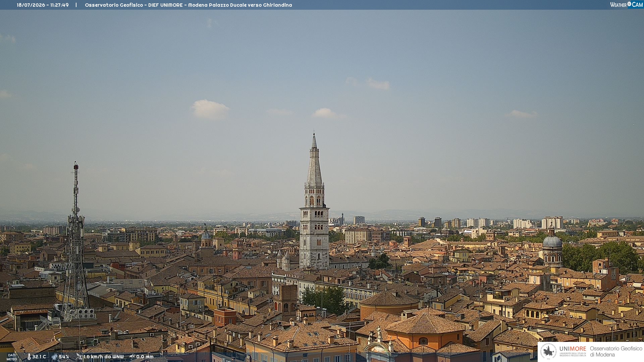Click the water drops humidity icon
Image resolution: width=644 pixels, height=362 pixels.
(55, 357)
